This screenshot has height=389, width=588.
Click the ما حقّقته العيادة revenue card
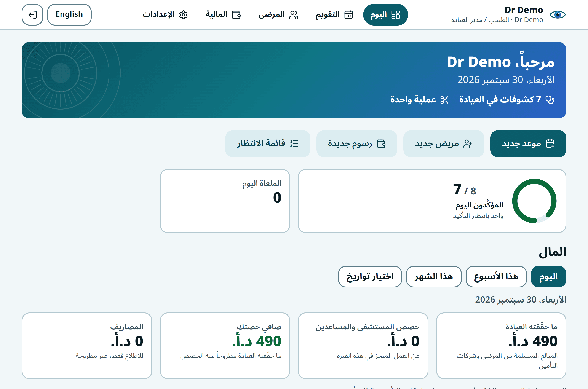click(x=501, y=346)
